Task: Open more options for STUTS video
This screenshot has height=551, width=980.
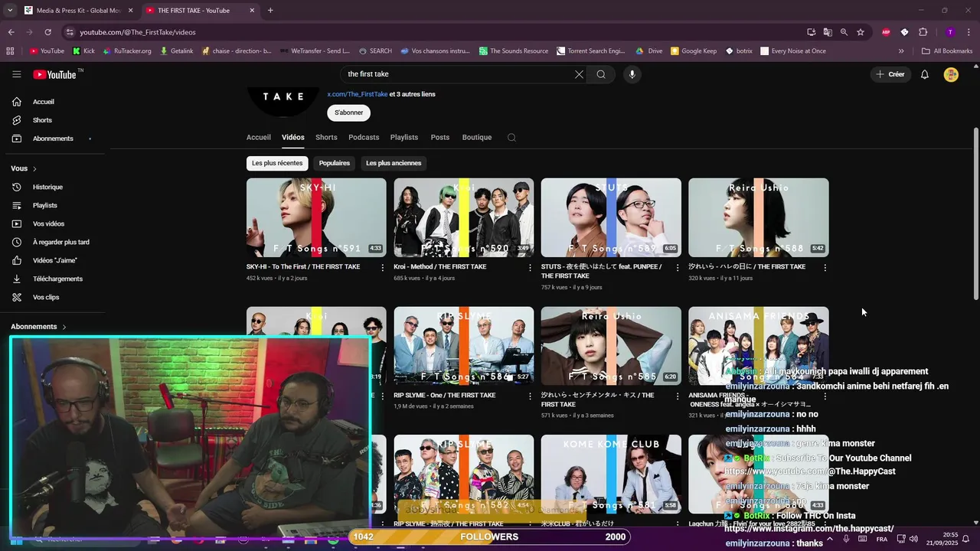Action: pyautogui.click(x=677, y=268)
